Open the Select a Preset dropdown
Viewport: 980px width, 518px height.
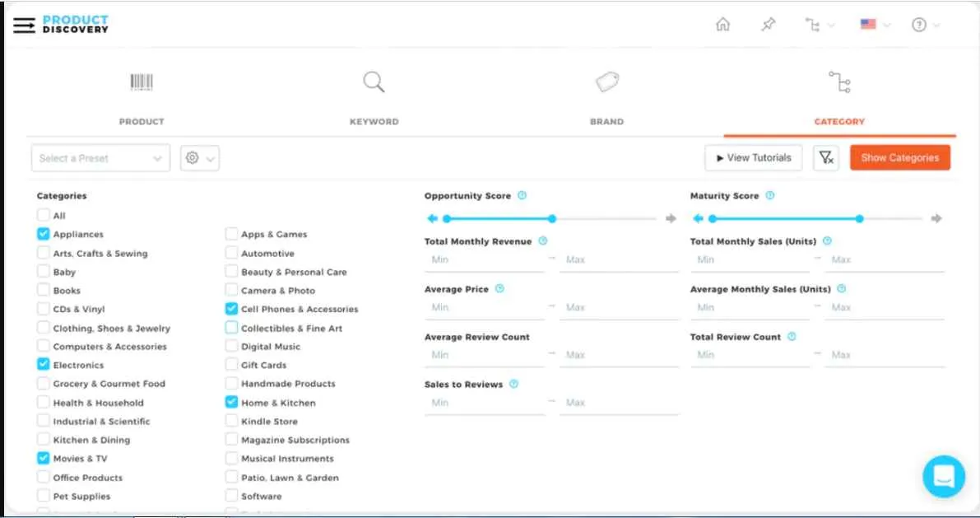pyautogui.click(x=100, y=157)
